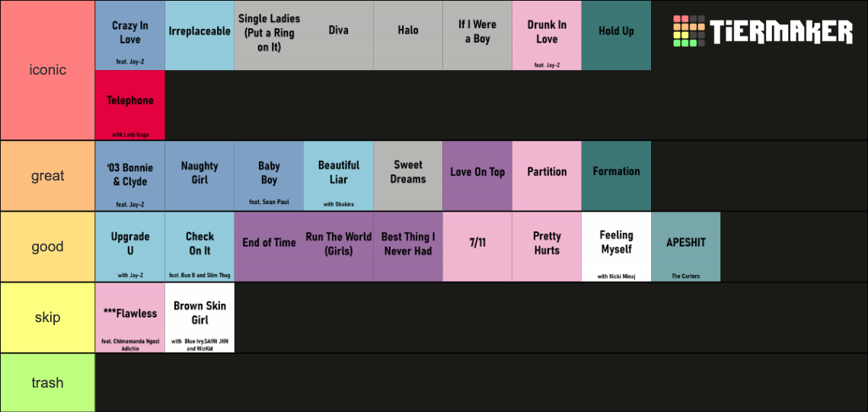Select the Crazy In Love tile
The image size is (868, 412).
click(x=130, y=36)
